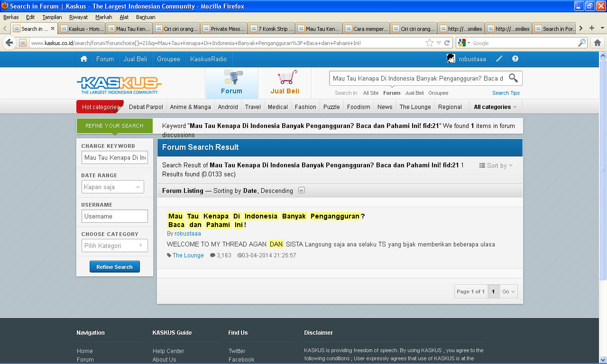Open the robustaaa author link

coord(188,234)
